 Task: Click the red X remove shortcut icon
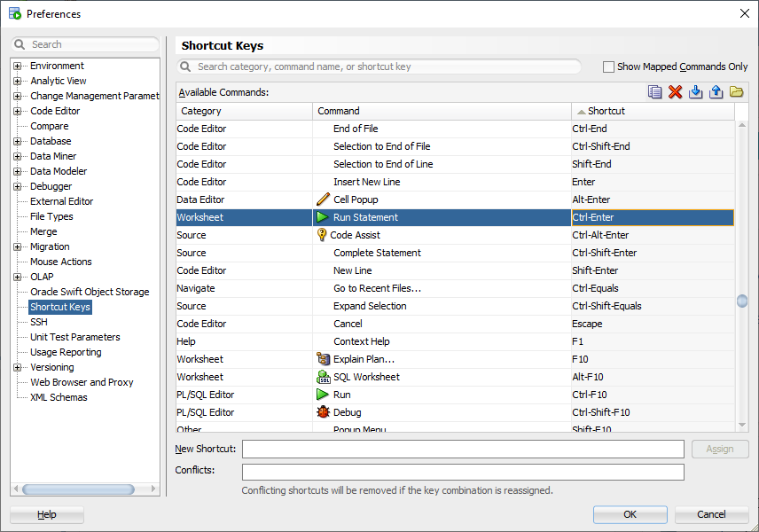click(x=676, y=92)
